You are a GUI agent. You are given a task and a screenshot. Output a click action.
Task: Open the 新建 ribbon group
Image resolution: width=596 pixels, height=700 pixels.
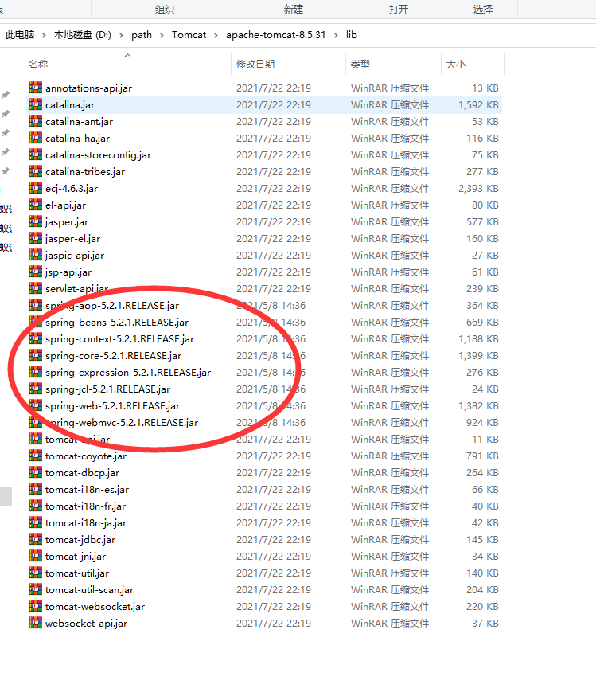294,9
